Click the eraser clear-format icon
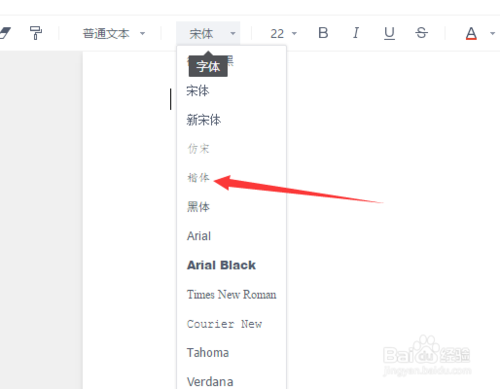This screenshot has height=389, width=500. pos(5,33)
